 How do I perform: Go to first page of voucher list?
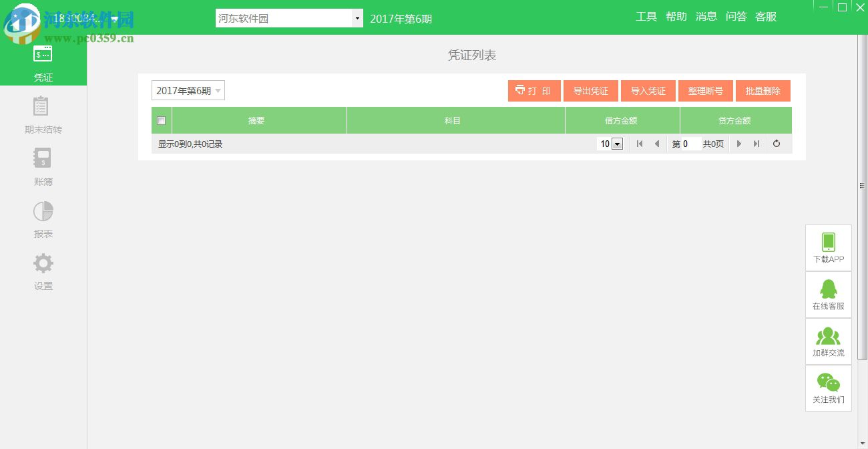640,144
